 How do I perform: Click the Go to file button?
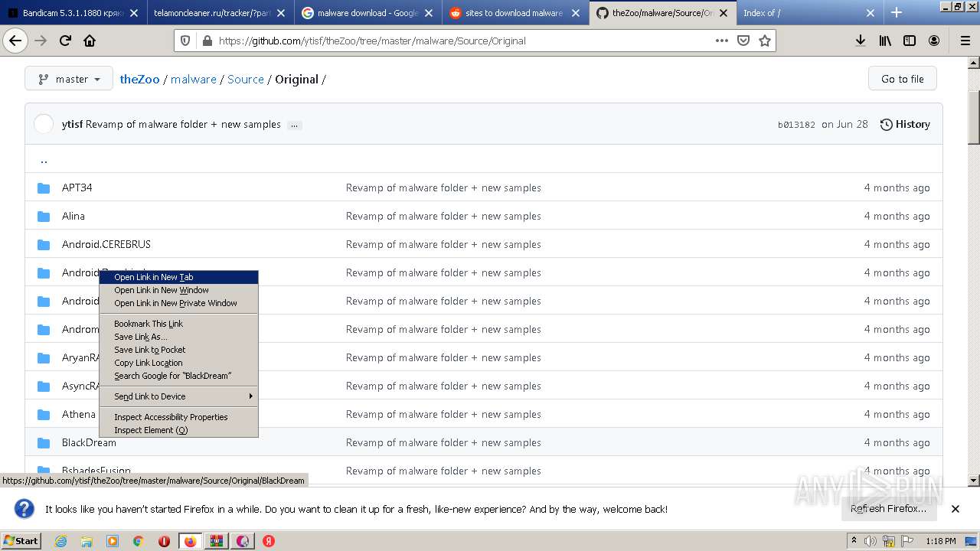coord(902,79)
